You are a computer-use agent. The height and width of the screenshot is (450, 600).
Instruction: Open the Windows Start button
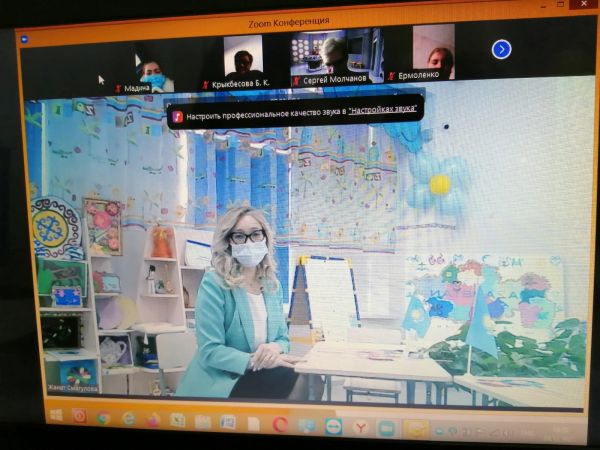[56, 415]
